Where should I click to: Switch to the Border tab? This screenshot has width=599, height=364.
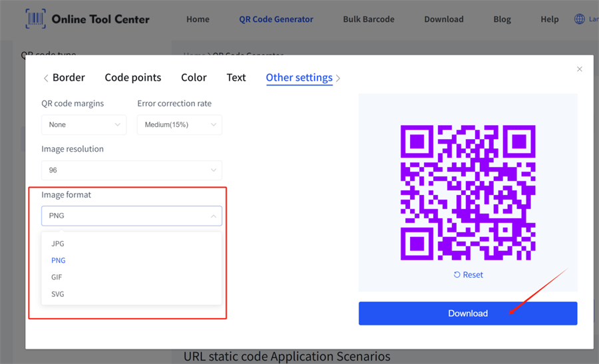69,78
